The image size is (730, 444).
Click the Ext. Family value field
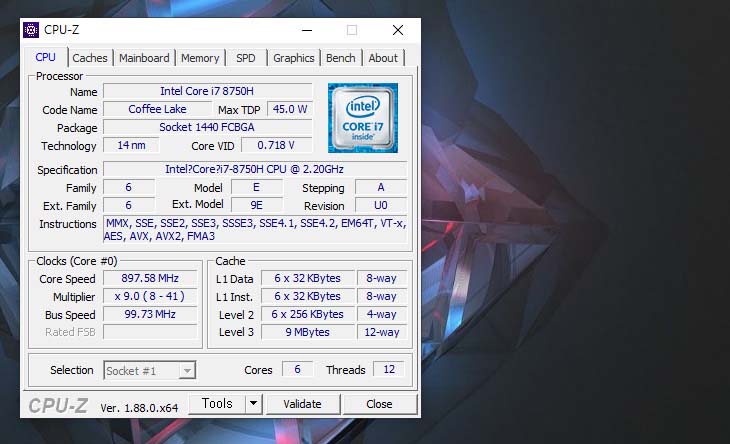(x=129, y=205)
